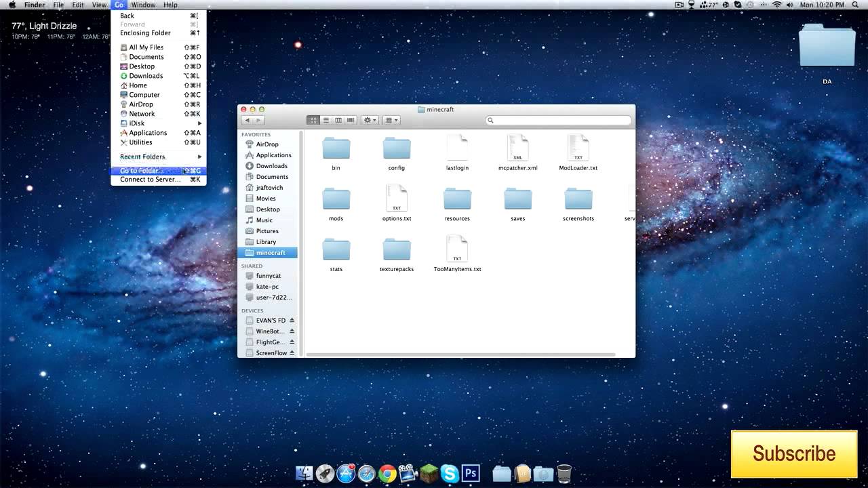
Task: Click the Forward navigation button
Action: 259,120
